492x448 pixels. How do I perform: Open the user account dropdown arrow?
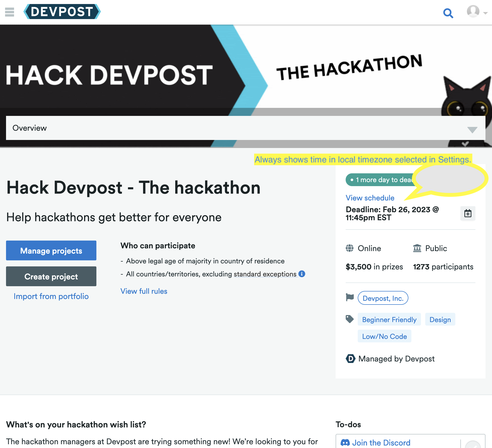tap(485, 13)
